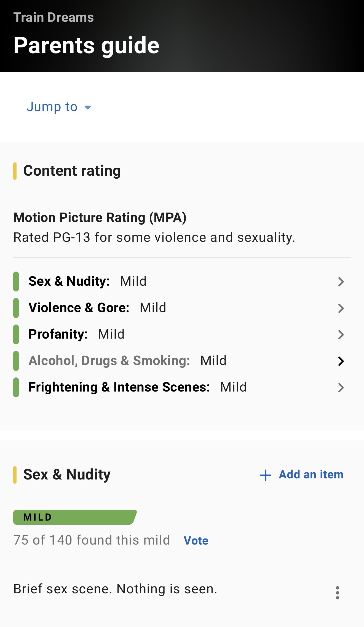Click the Jump to dropdown arrow

tap(88, 108)
